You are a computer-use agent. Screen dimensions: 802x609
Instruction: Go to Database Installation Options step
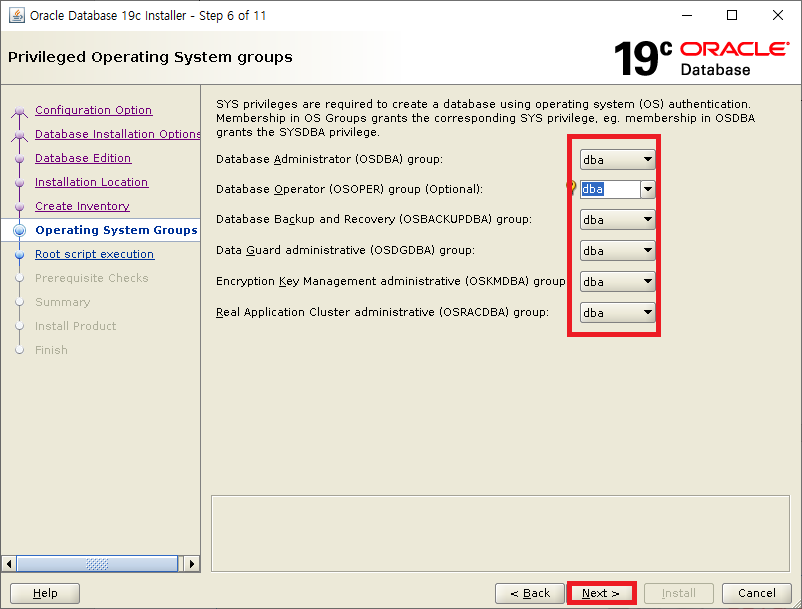(118, 134)
